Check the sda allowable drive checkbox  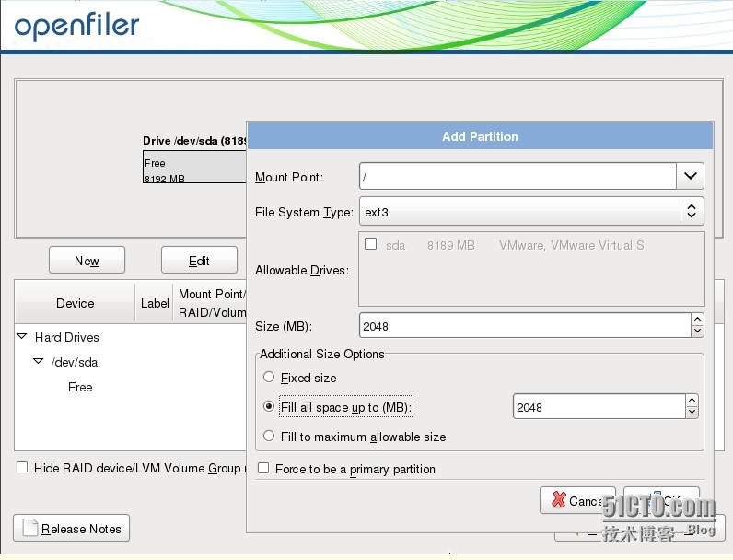tap(371, 245)
